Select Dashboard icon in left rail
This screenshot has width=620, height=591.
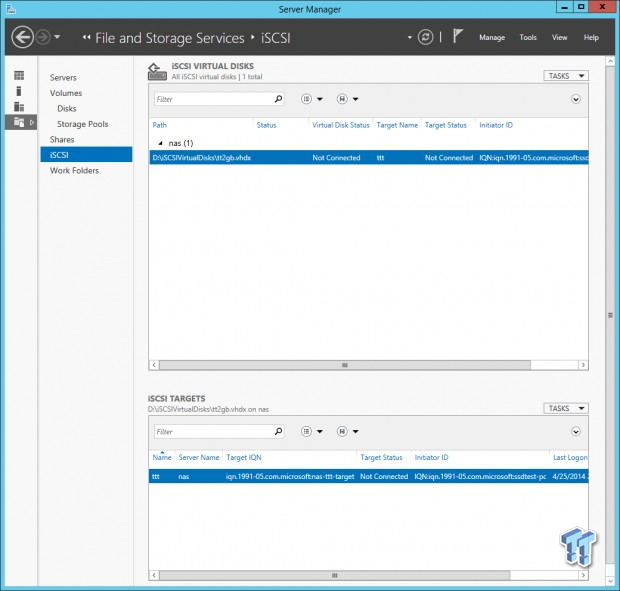coord(19,75)
